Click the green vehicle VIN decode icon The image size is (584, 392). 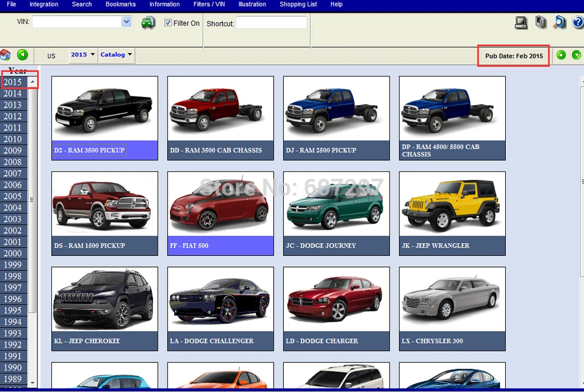click(148, 22)
